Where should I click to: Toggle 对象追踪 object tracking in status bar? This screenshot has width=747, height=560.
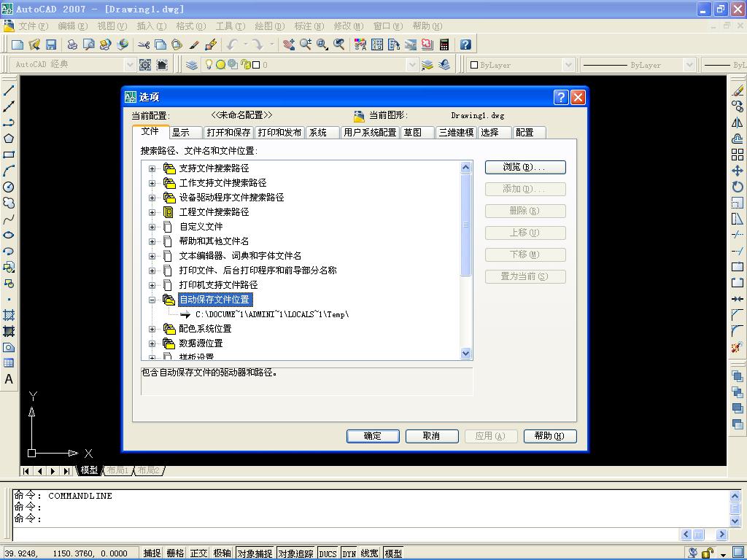pyautogui.click(x=296, y=553)
